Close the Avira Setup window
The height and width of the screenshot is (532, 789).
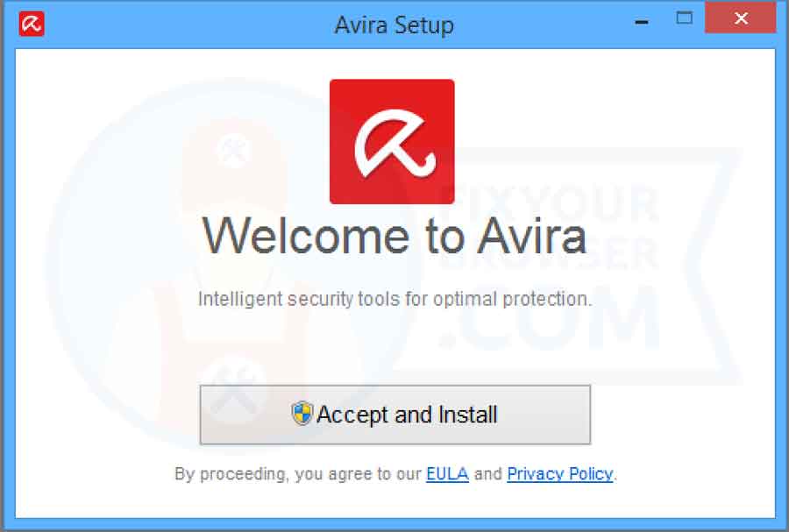pyautogui.click(x=740, y=18)
